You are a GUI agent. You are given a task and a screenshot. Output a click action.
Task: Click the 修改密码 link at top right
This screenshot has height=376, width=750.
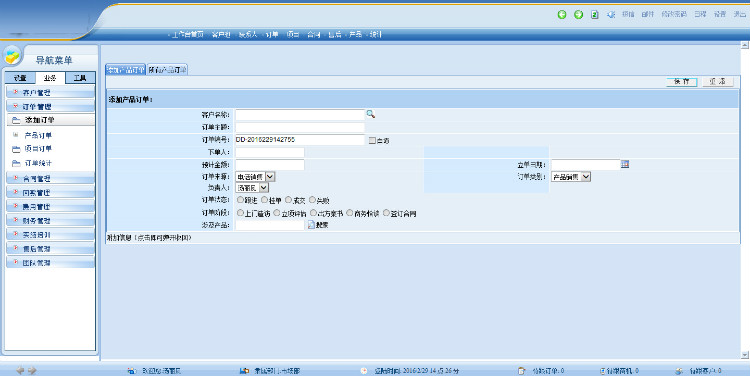(674, 14)
